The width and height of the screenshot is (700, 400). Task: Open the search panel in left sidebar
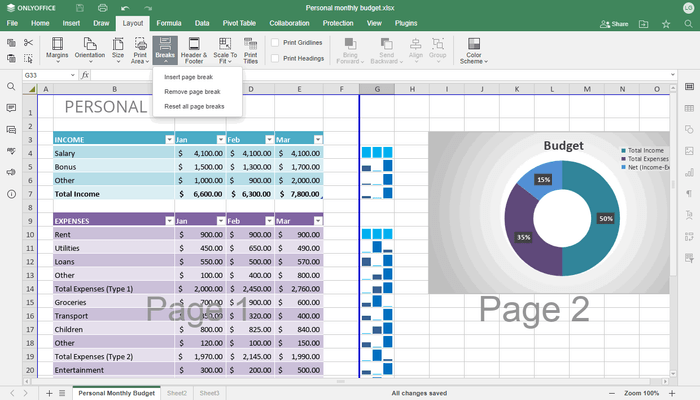pos(11,87)
